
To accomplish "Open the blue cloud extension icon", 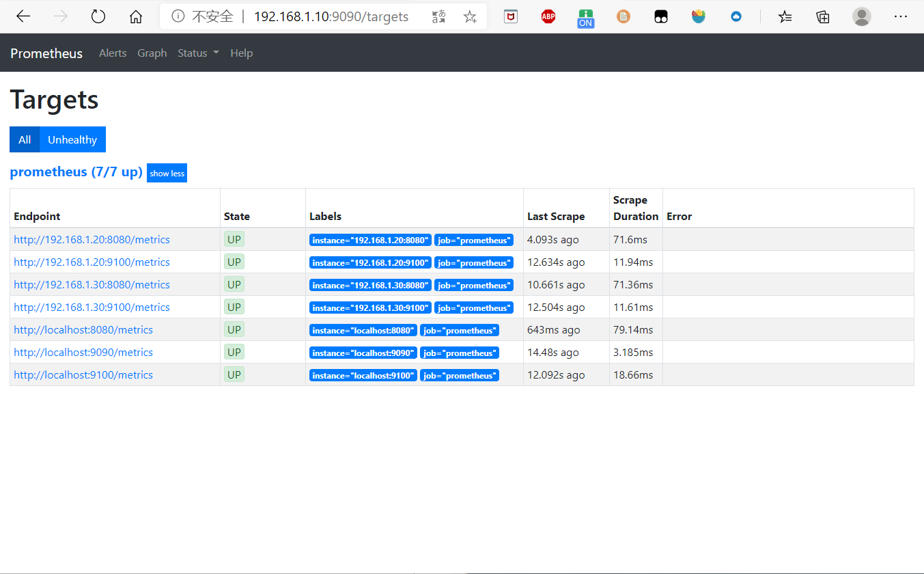I will (736, 16).
